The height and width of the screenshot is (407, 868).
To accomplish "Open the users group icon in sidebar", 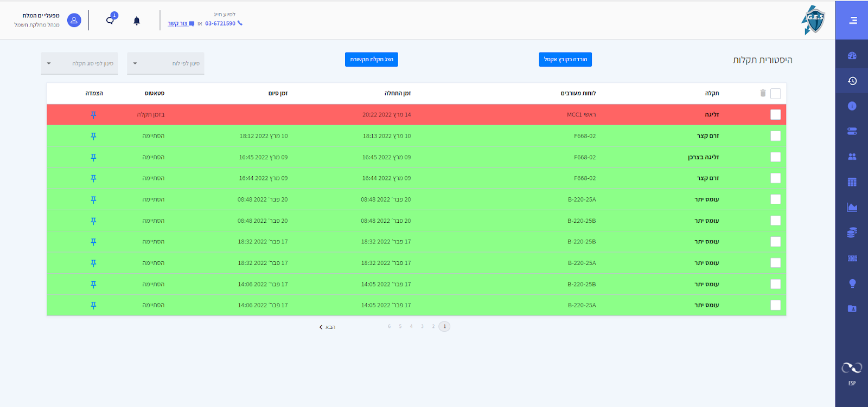I will [852, 157].
